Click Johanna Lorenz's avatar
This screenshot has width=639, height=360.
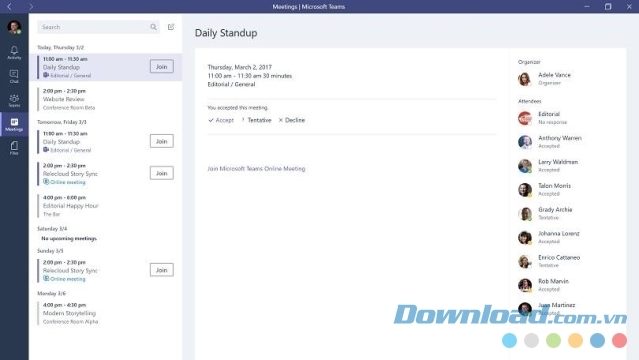[x=524, y=237]
